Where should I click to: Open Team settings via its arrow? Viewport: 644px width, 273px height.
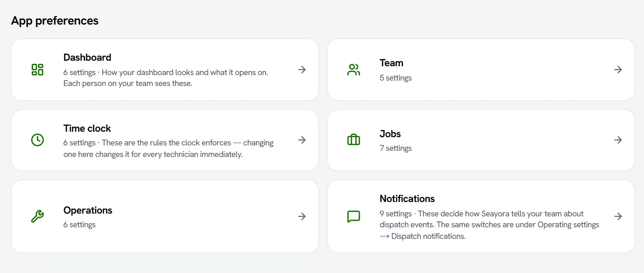[618, 70]
